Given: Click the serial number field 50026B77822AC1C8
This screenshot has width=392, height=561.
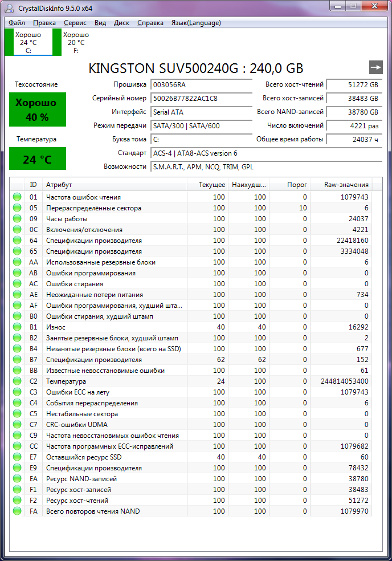Looking at the screenshot, I should pos(201,99).
